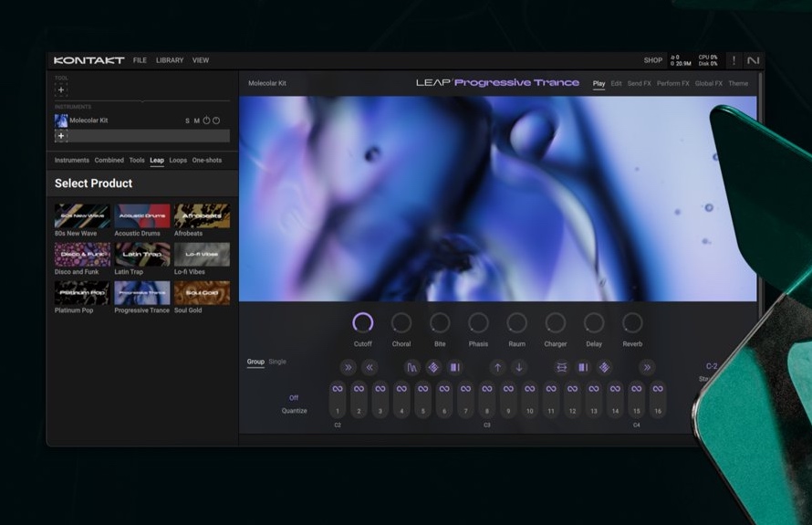The width and height of the screenshot is (812, 525).
Task: Trigger pad number 16
Action: point(658,400)
